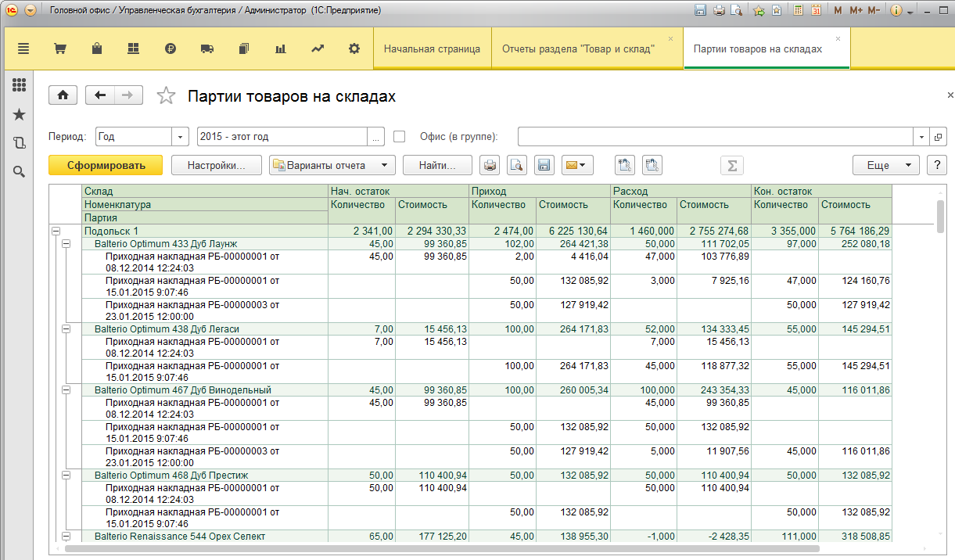The height and width of the screenshot is (560, 955).
Task: Collapse Balterio Optimum 467 Дуб Винодельный group
Action: click(x=66, y=390)
